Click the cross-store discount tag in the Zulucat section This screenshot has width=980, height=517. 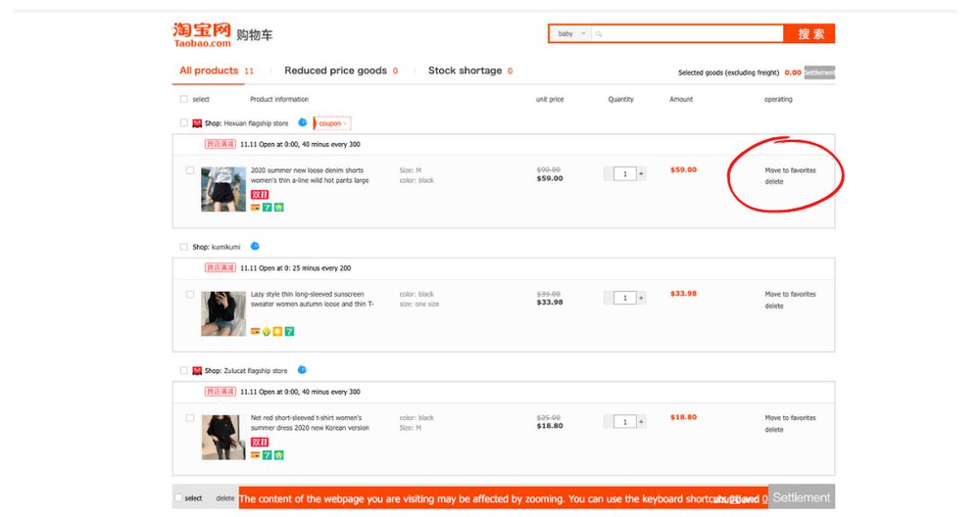point(220,392)
